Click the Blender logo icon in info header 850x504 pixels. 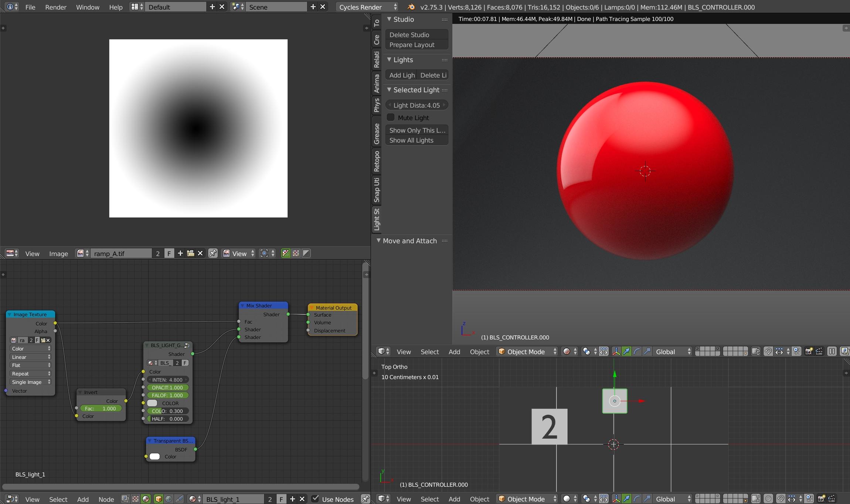pyautogui.click(x=411, y=7)
